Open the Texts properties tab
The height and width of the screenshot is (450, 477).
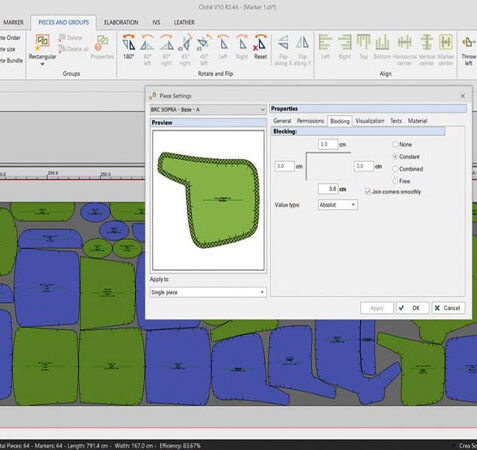pos(396,121)
